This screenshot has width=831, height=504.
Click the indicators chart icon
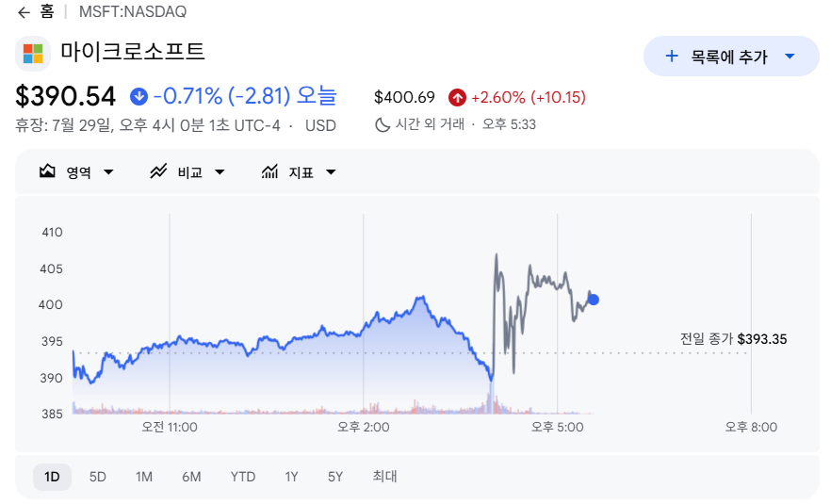click(x=269, y=171)
